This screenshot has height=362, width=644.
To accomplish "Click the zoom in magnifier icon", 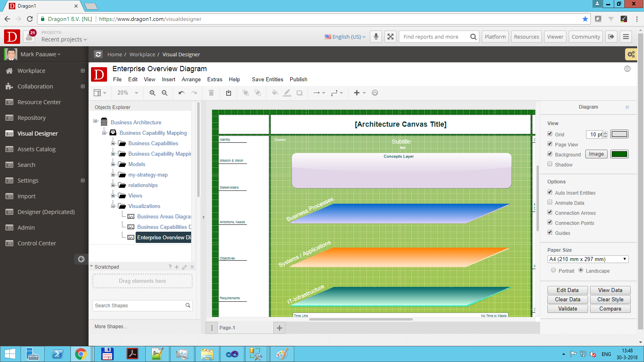I will [152, 93].
